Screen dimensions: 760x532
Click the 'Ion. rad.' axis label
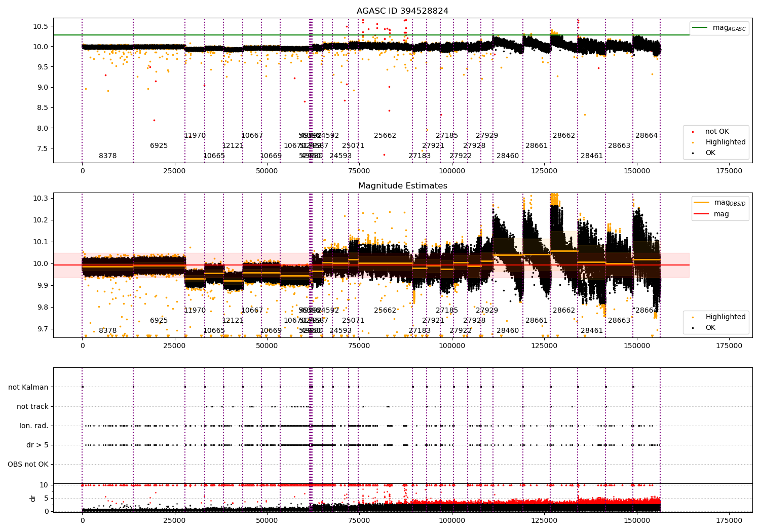(x=34, y=426)
